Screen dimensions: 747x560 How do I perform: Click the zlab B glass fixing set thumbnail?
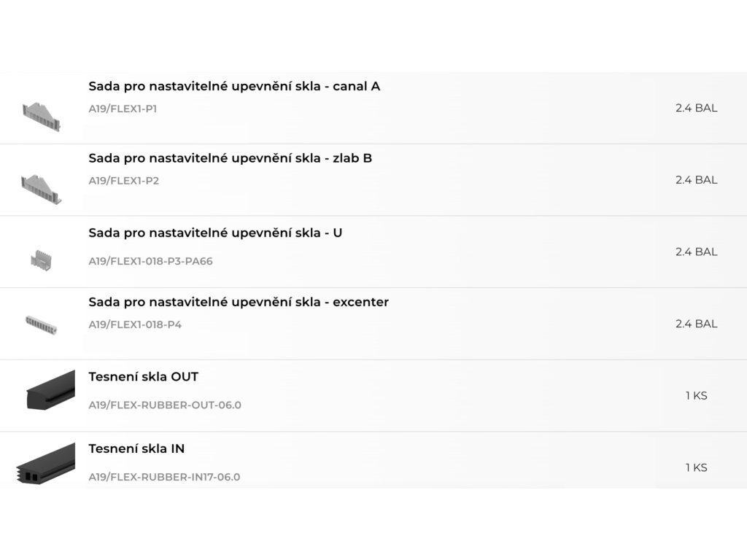42,189
